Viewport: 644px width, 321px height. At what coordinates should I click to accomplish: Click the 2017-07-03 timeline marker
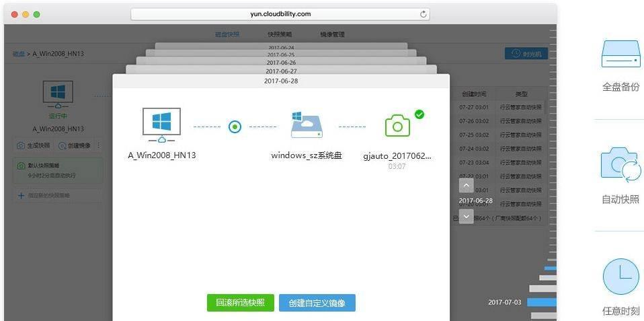504,302
